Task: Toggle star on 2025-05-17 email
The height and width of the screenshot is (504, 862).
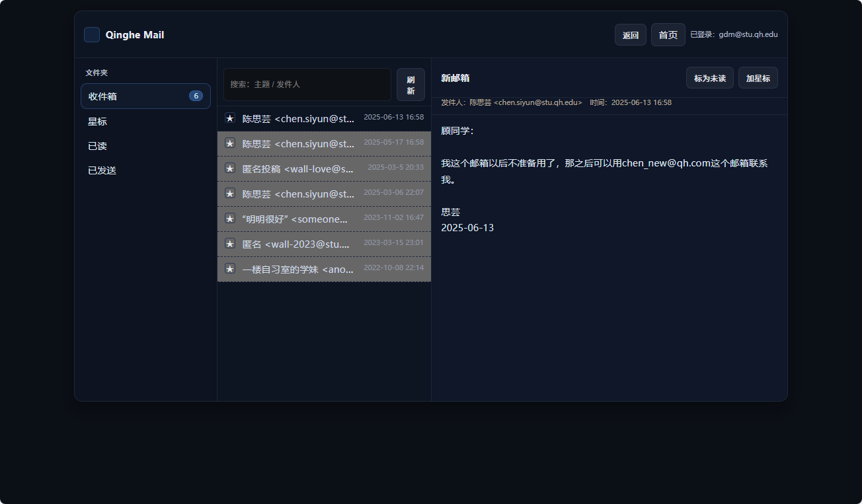Action: (x=230, y=143)
